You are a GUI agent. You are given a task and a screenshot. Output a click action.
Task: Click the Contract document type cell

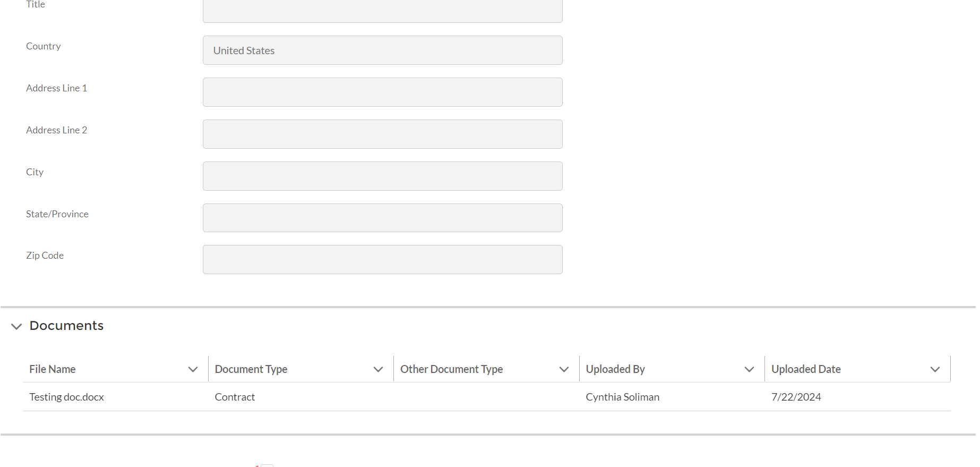(x=235, y=397)
